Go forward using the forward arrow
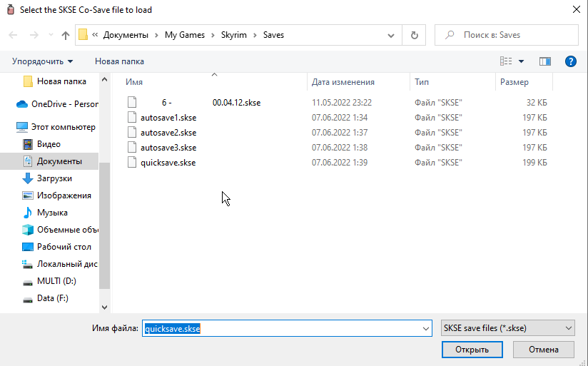This screenshot has width=588, height=366. pyautogui.click(x=34, y=35)
